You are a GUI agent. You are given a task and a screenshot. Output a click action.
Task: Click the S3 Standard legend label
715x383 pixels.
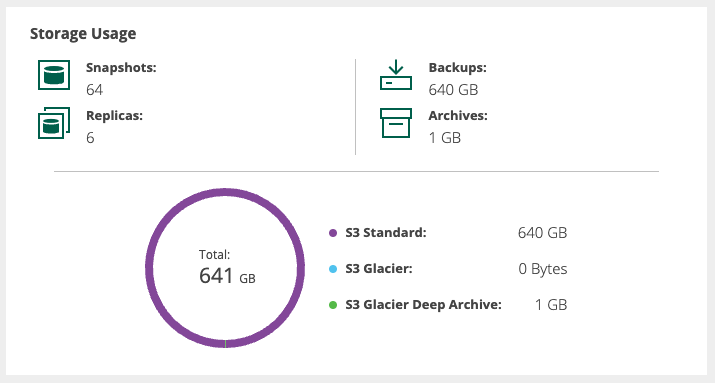(386, 233)
